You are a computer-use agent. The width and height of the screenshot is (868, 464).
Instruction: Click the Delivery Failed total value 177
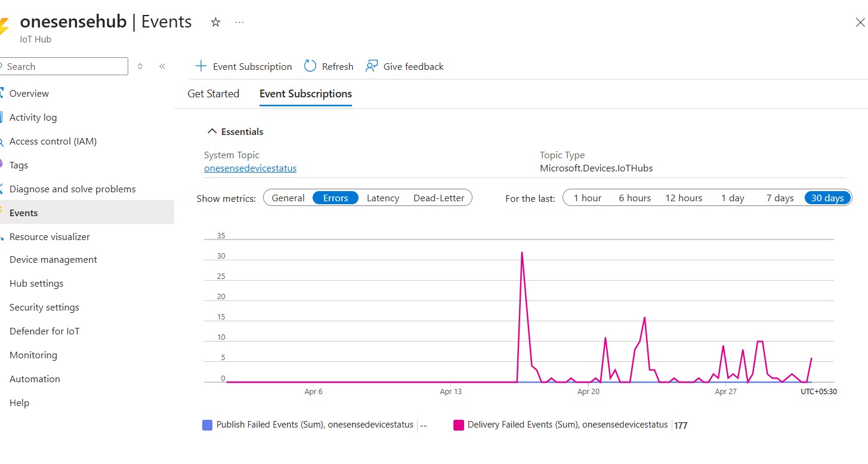click(681, 426)
